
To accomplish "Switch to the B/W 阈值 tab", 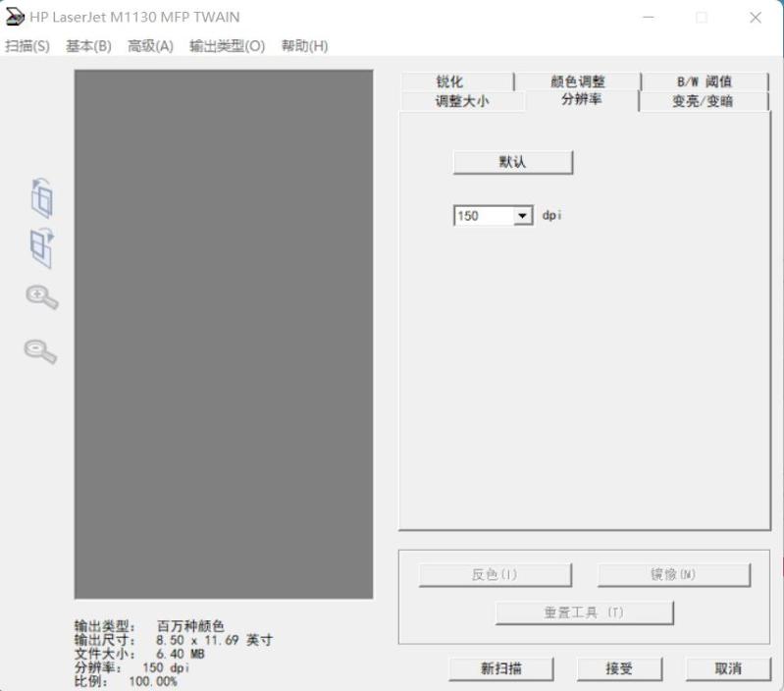I will click(705, 81).
